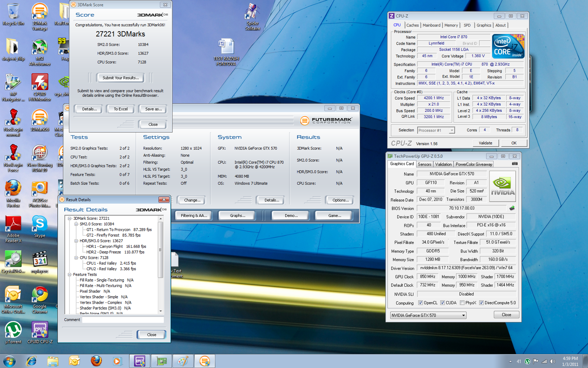This screenshot has height=368, width=588.
Task: Click the BIOS save chip icon in GPU-Z
Action: pos(512,208)
